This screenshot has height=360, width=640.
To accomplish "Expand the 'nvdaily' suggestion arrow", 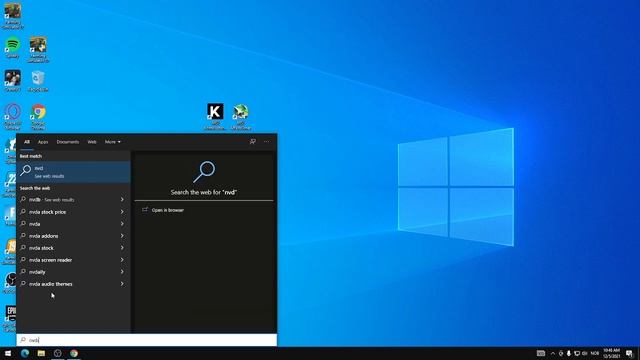I will pos(122,272).
